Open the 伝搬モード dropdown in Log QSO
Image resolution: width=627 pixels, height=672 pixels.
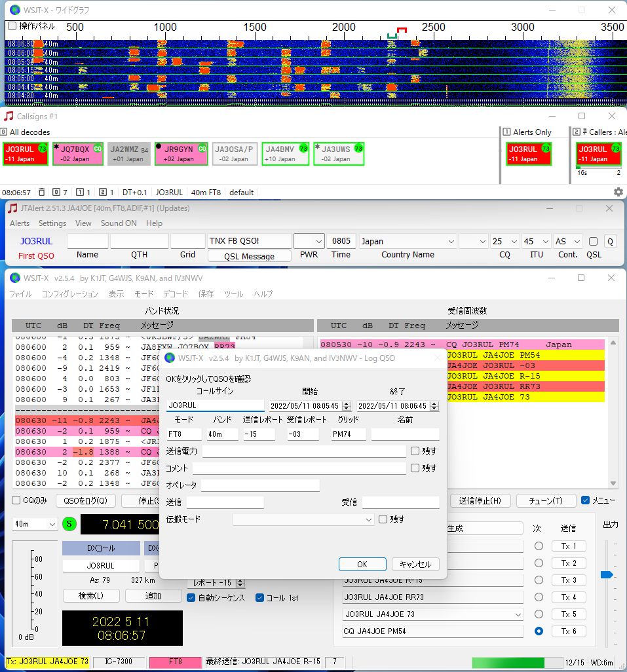coord(303,519)
